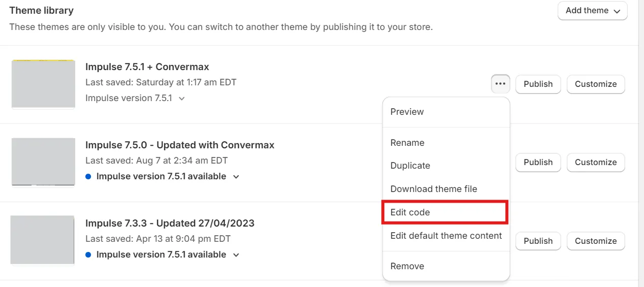Screen dimensions: 644x287
Task: Click the three-dots actions button for Impulse 7.5.1
Action: click(x=501, y=84)
